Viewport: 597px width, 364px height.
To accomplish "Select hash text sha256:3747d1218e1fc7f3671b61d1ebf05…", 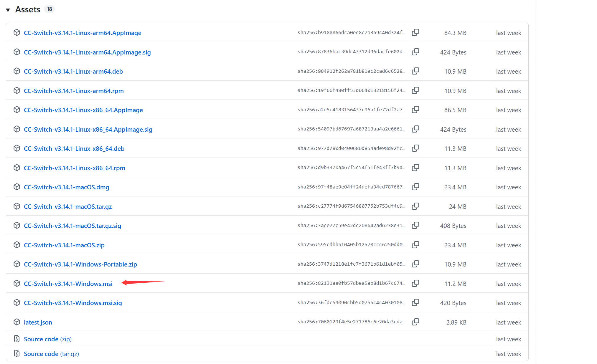I will coord(352,264).
